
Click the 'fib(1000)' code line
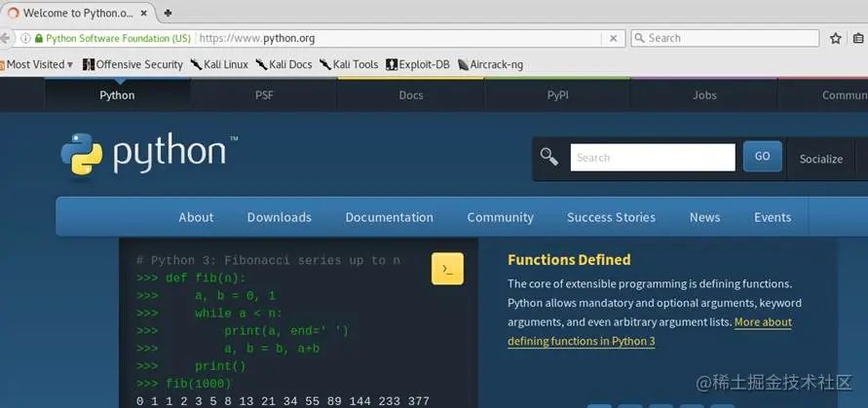(x=184, y=384)
